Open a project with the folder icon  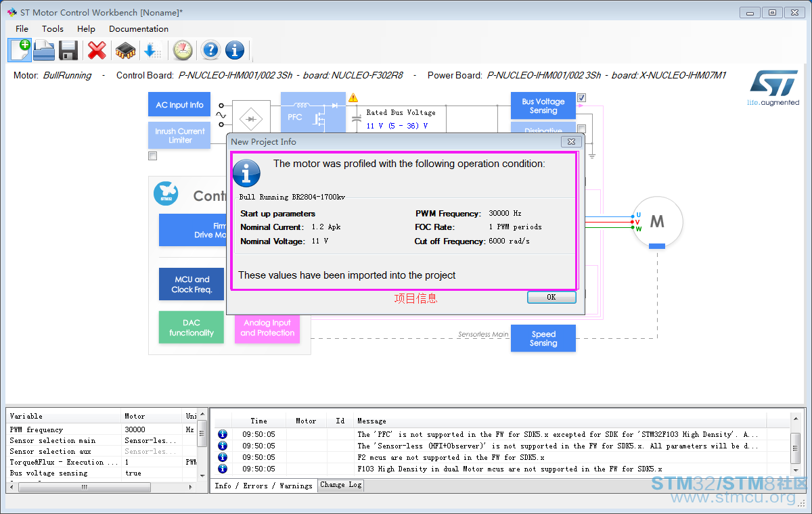[x=45, y=50]
